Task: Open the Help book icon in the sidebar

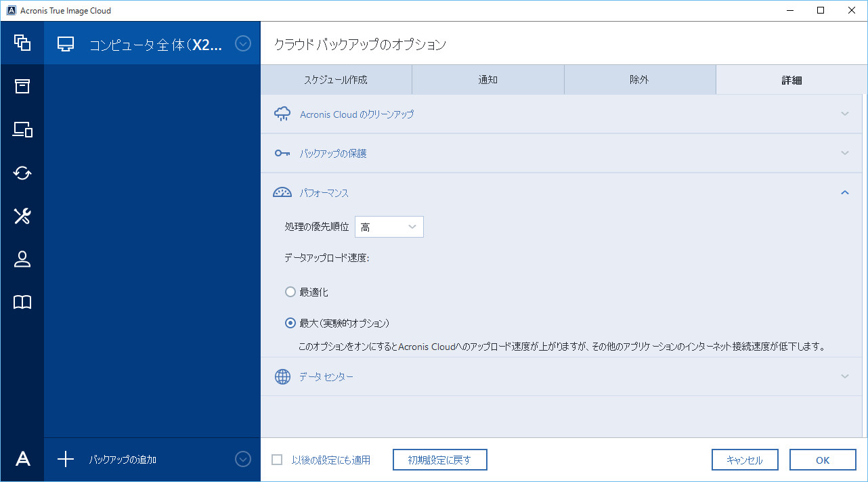Action: pyautogui.click(x=22, y=302)
